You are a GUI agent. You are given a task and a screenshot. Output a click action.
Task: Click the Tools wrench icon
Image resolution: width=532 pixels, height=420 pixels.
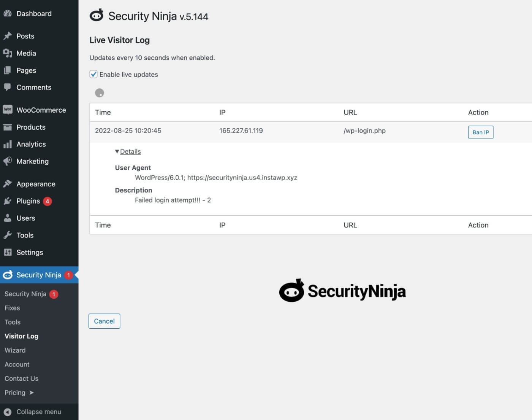[8, 235]
